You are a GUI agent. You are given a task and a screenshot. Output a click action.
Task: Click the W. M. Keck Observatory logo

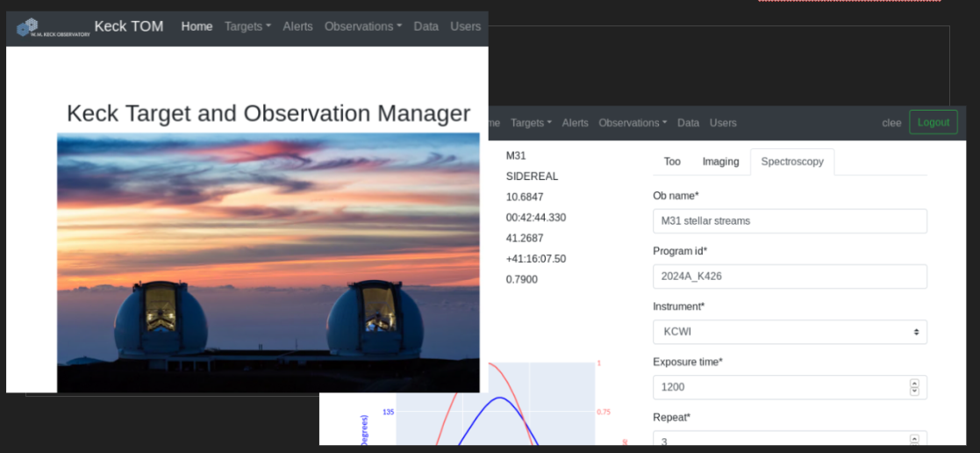click(x=53, y=27)
